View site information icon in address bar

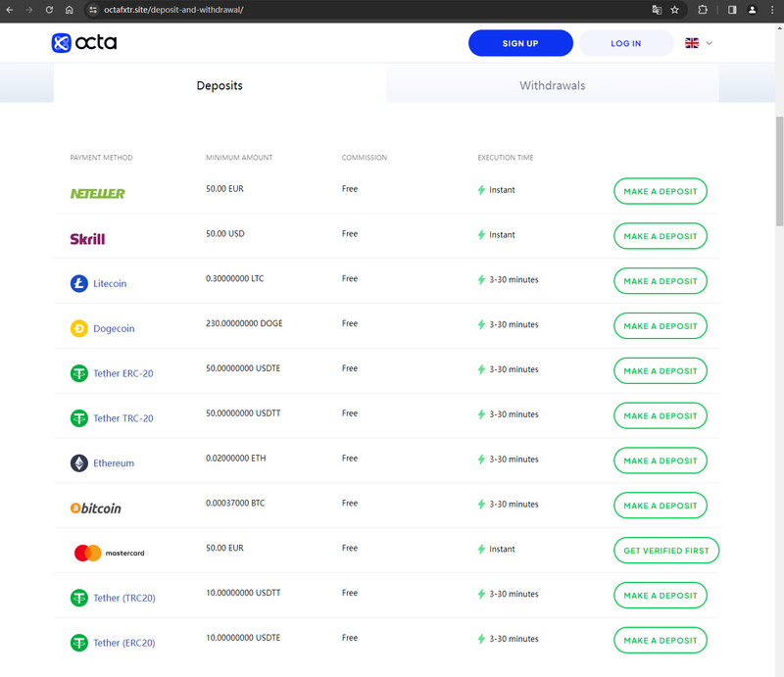click(x=93, y=10)
